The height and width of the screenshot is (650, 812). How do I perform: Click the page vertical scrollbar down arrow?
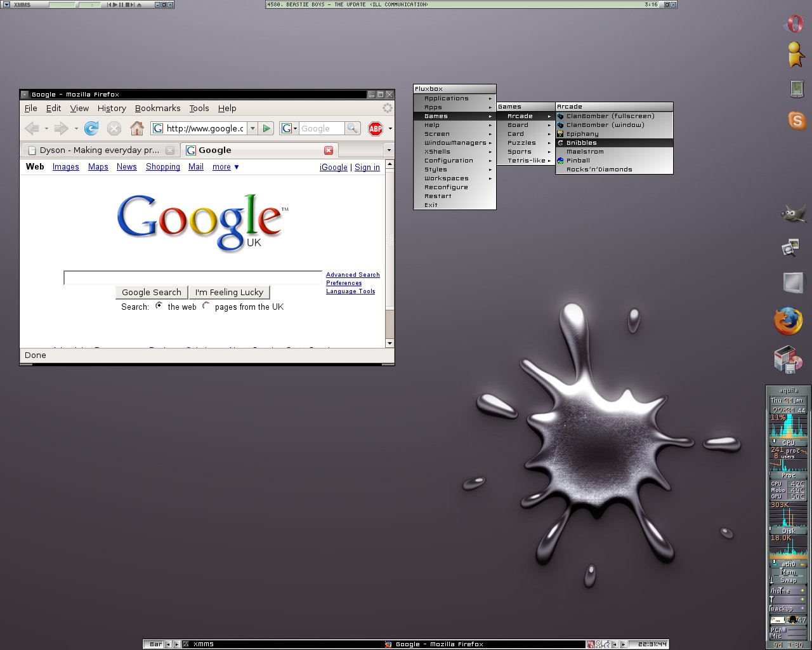coord(390,343)
